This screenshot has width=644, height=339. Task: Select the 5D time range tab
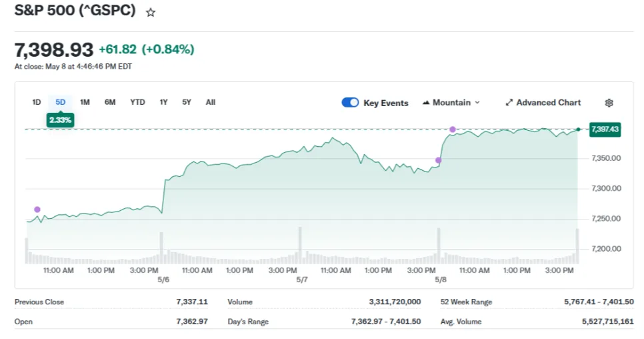point(61,102)
